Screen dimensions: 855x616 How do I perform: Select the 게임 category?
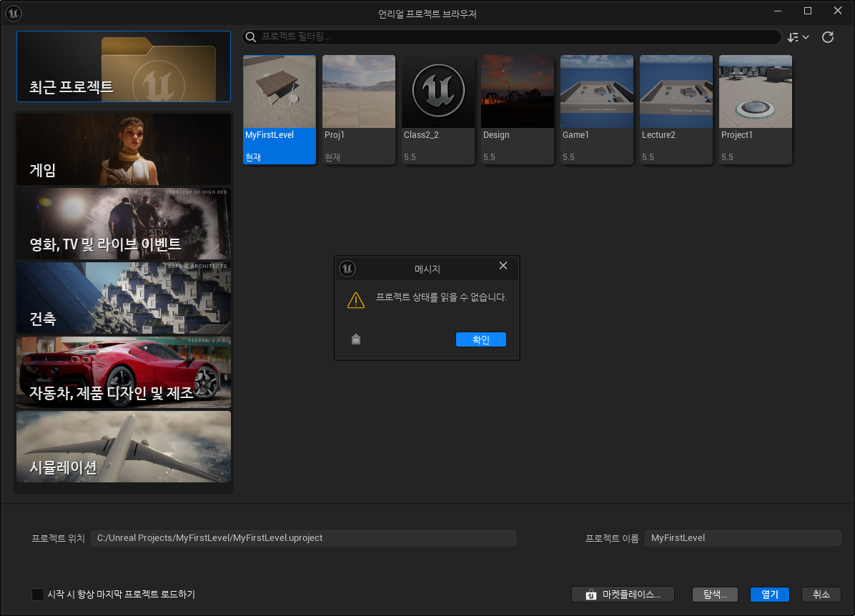point(124,149)
